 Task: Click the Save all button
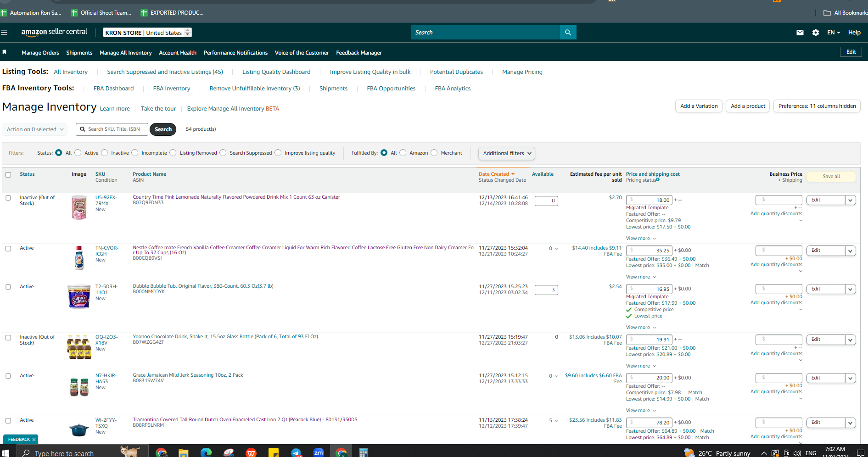pyautogui.click(x=831, y=177)
